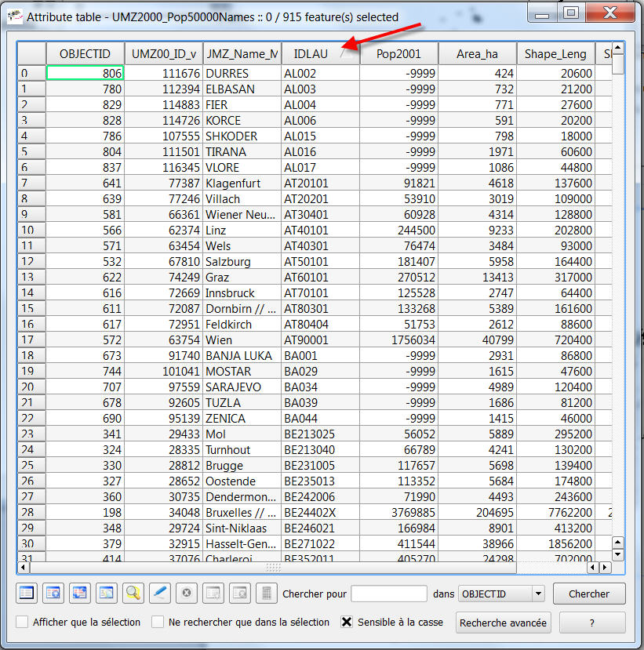Click the '?' help button

tap(591, 623)
